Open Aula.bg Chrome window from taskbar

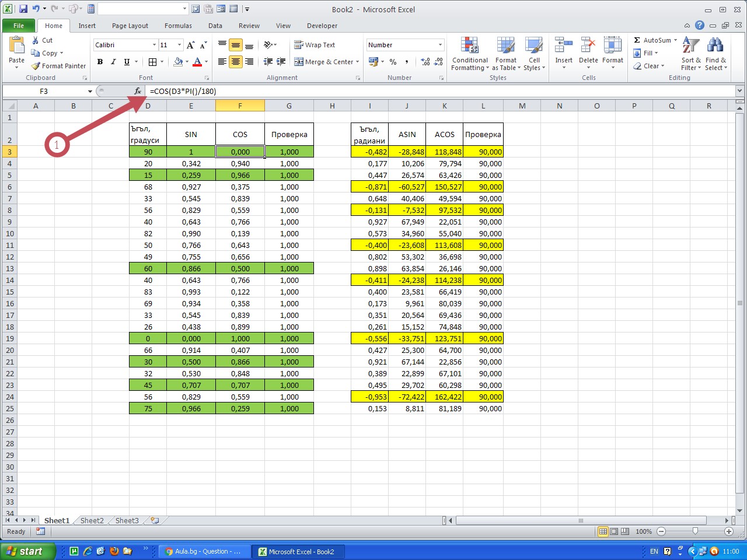(204, 551)
